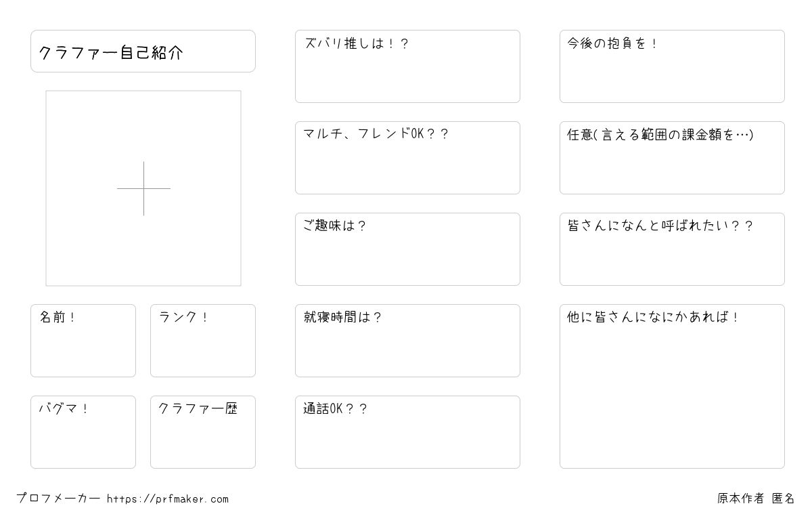Select the クラファー自己紹介 title box

pos(143,51)
